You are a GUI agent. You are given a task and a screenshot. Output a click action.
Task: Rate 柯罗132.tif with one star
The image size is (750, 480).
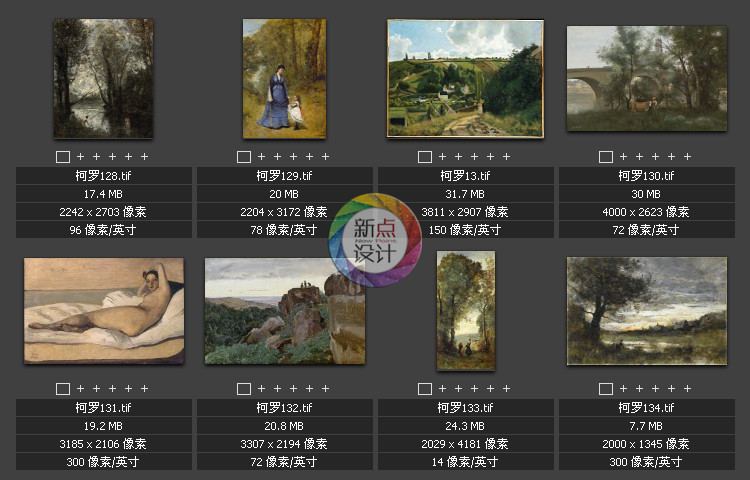[262, 389]
